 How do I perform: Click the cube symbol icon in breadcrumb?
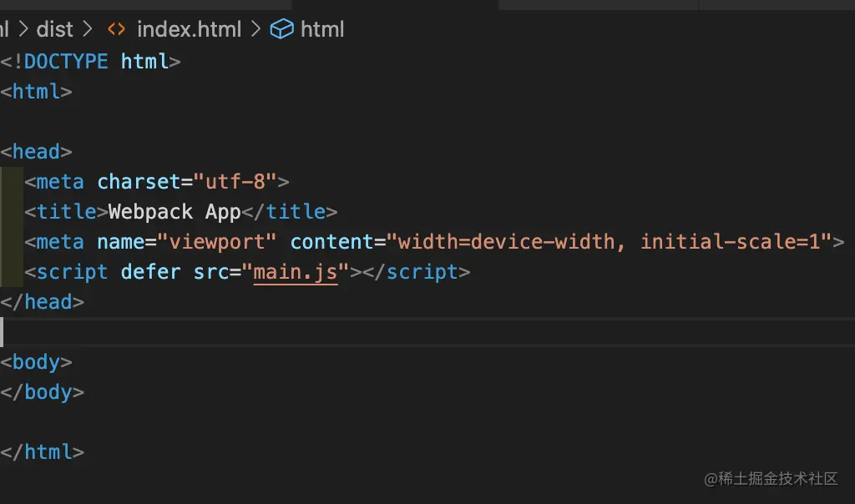point(282,30)
